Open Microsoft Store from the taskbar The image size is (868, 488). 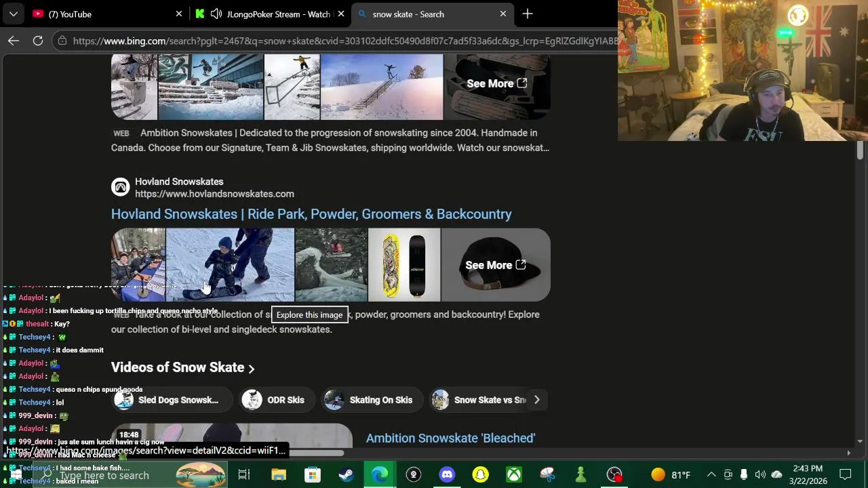point(312,474)
